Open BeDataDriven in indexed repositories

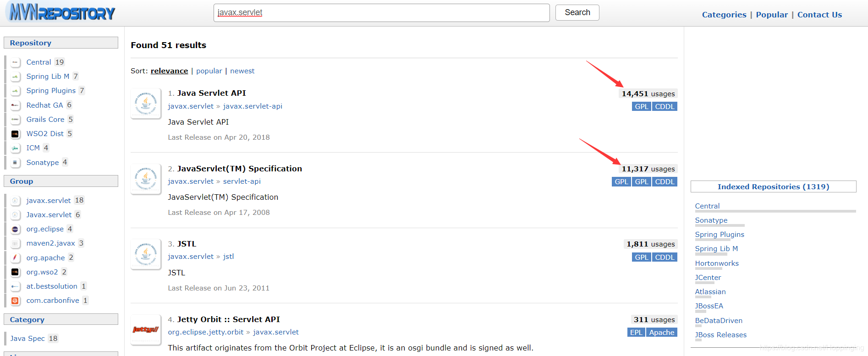[719, 321]
